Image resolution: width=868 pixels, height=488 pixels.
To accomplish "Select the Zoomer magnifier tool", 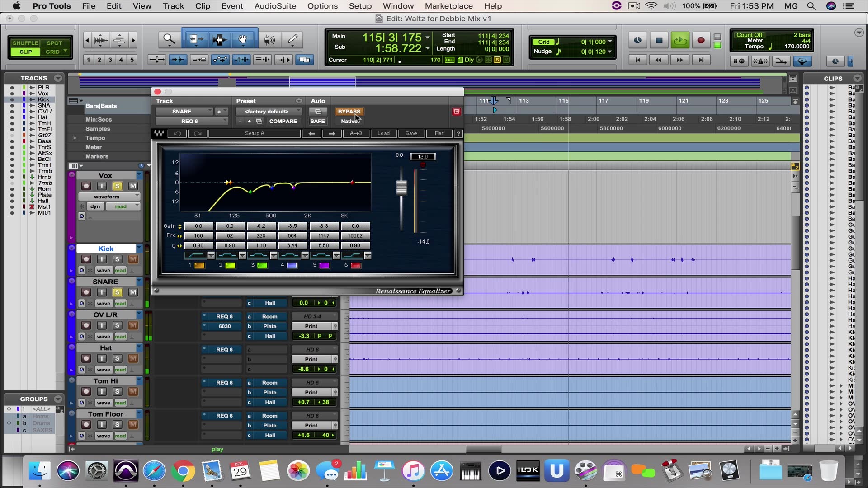I will (169, 40).
